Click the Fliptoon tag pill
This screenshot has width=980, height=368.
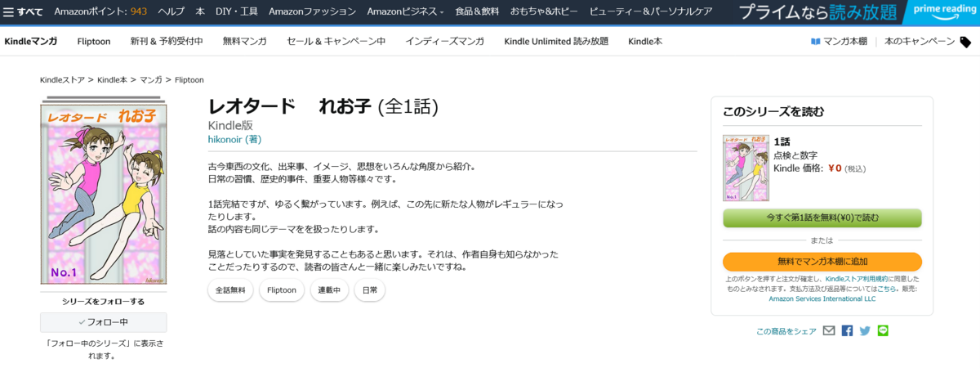(x=282, y=290)
